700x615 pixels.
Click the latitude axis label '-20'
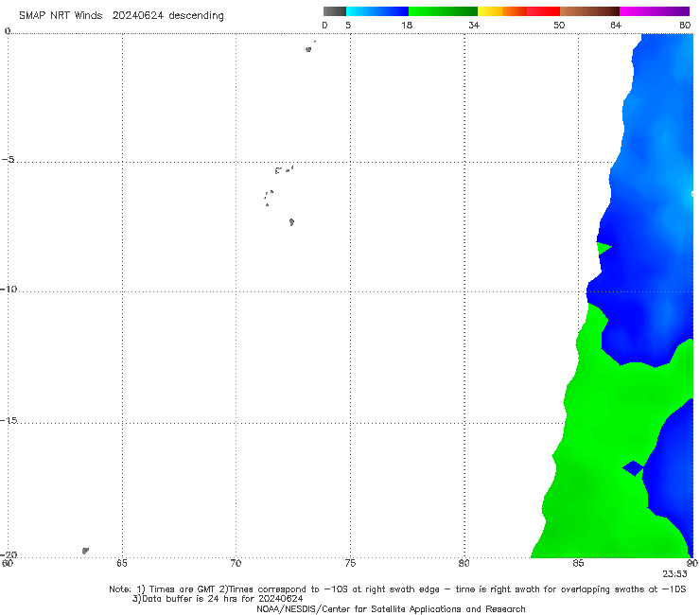click(9, 554)
